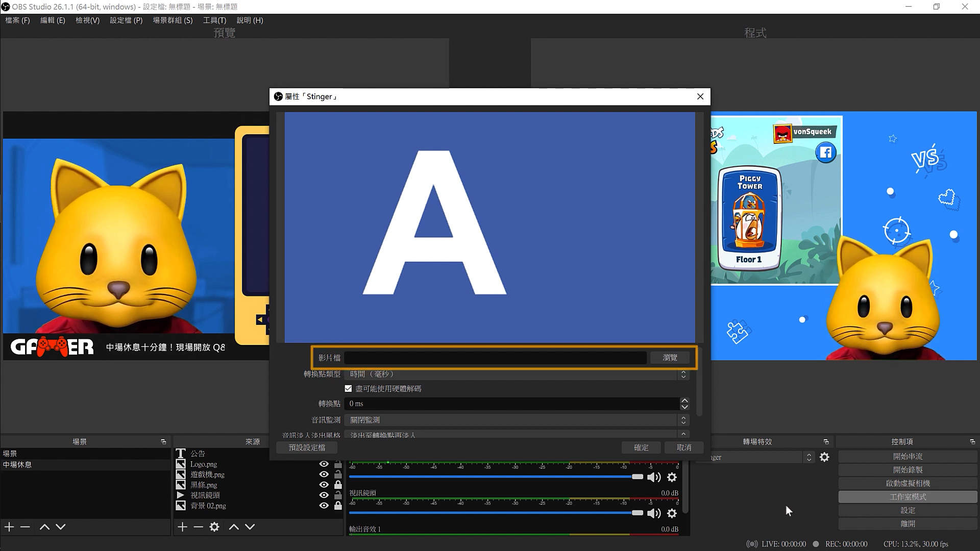Click the 瀏覽 browse button
The height and width of the screenshot is (551, 980).
pos(670,358)
